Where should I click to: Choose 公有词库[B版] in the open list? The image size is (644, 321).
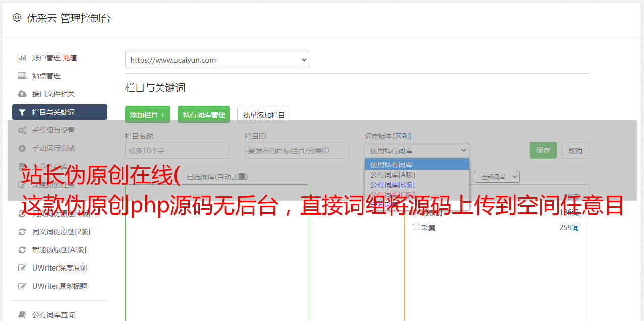pyautogui.click(x=417, y=185)
